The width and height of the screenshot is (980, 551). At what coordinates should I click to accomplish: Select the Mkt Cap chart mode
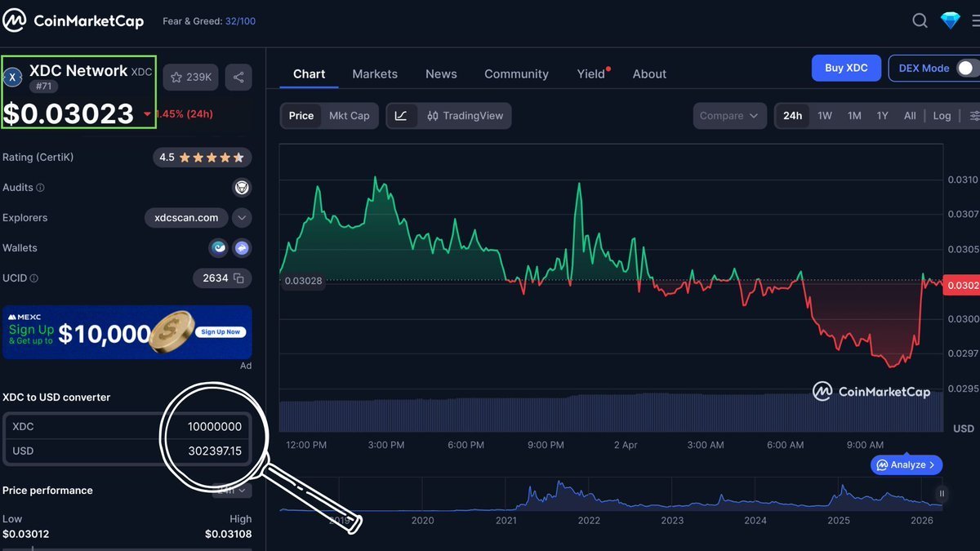pos(350,116)
